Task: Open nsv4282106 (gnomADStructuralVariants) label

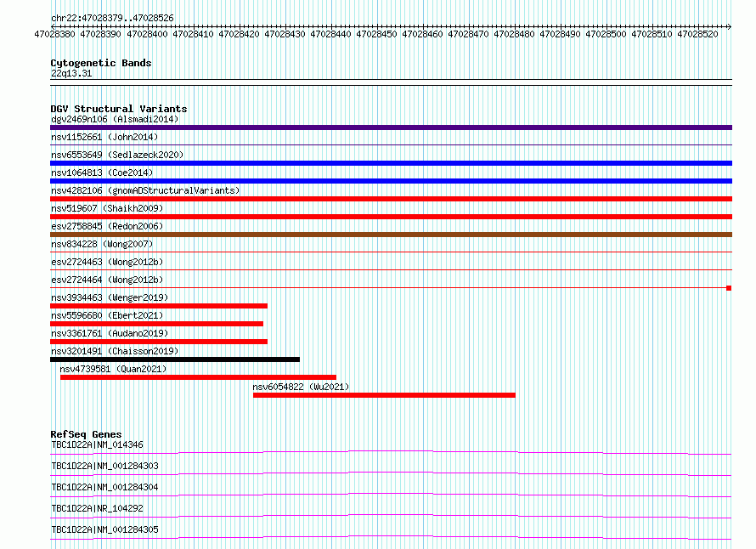Action: click(145, 190)
